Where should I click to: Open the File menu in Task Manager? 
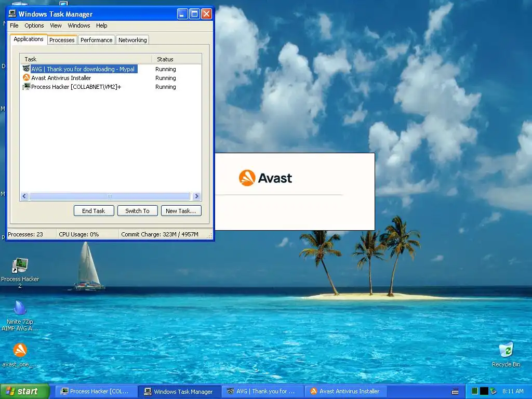pos(14,25)
